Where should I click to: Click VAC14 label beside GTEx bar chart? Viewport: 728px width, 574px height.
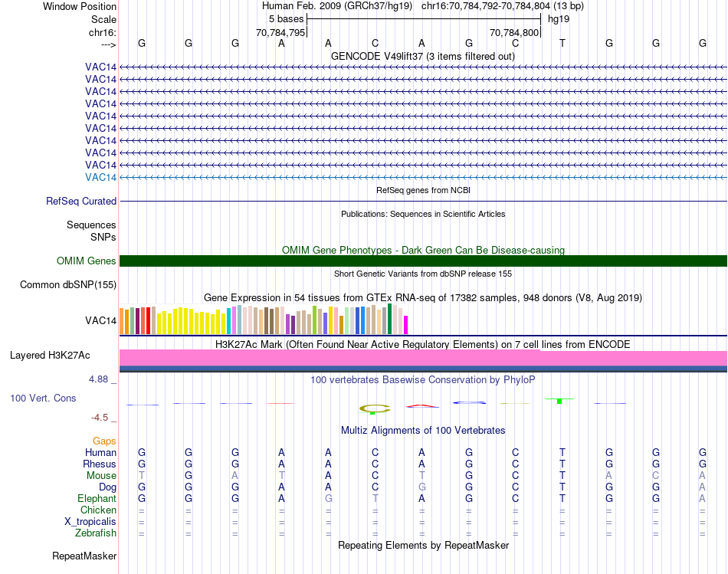pos(100,320)
